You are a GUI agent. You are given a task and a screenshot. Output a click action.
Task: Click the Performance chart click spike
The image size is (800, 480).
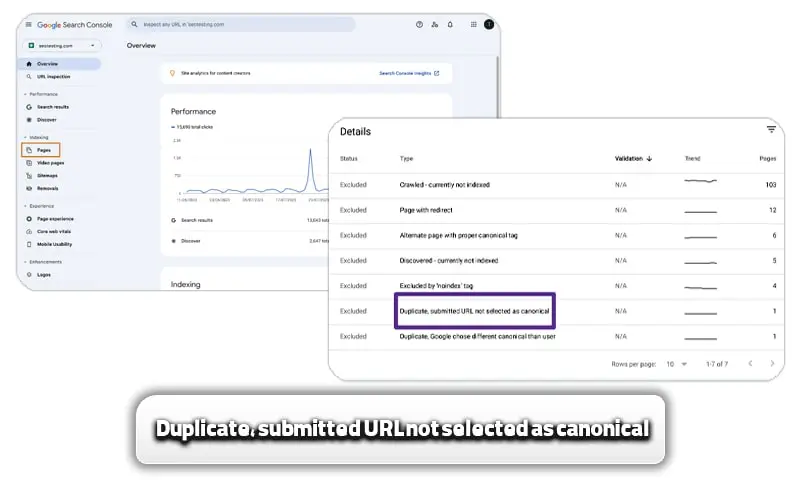tap(310, 168)
